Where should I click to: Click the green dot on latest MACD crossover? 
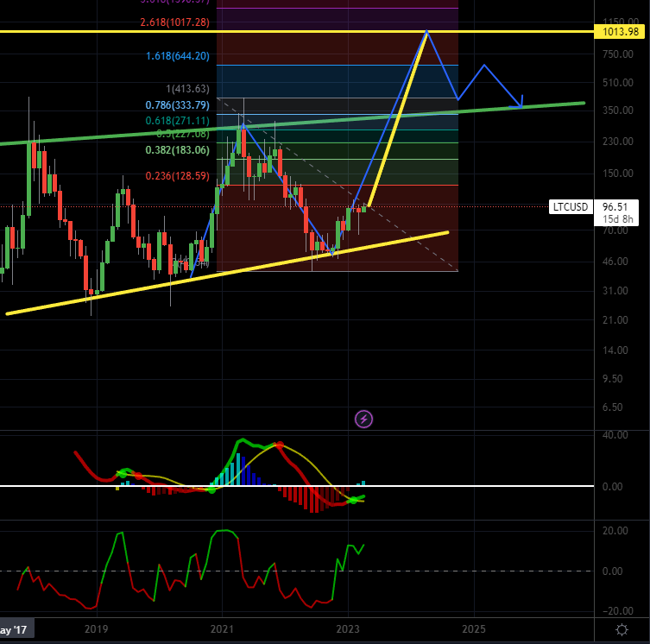353,501
